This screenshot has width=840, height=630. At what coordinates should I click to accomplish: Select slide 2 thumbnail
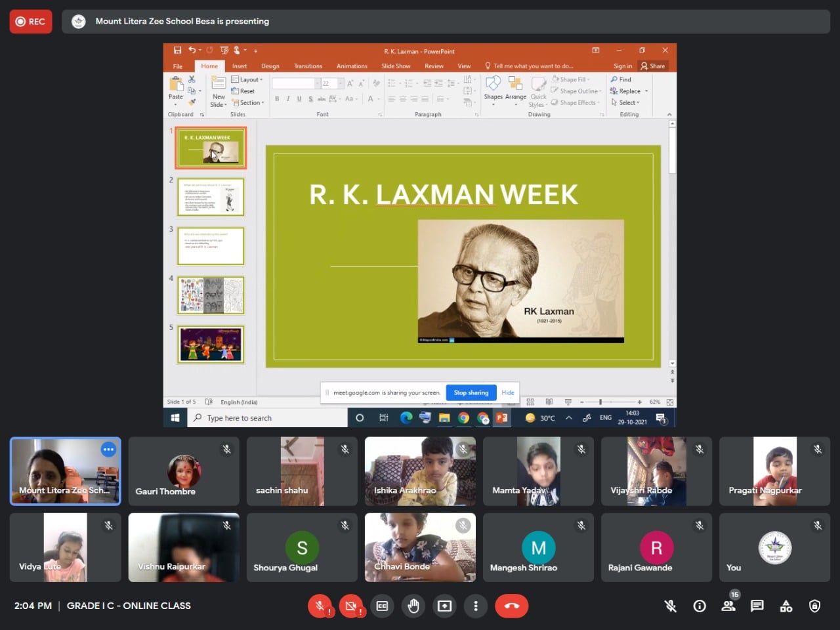click(211, 197)
